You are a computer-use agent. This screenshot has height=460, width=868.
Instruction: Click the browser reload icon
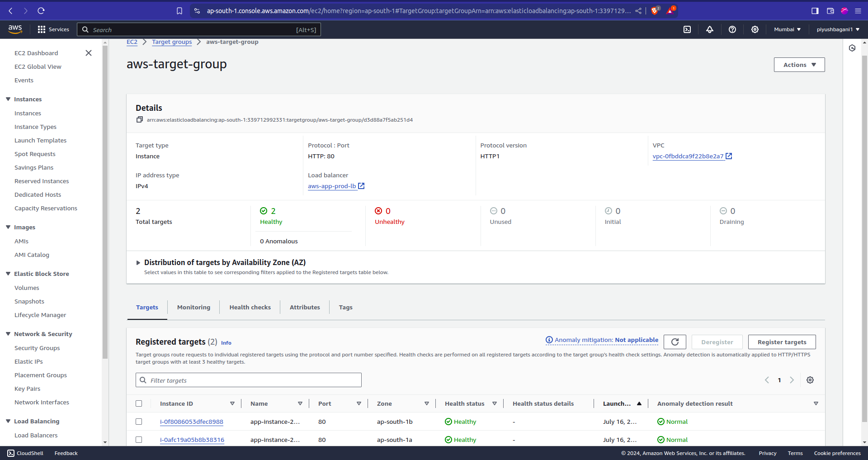41,11
